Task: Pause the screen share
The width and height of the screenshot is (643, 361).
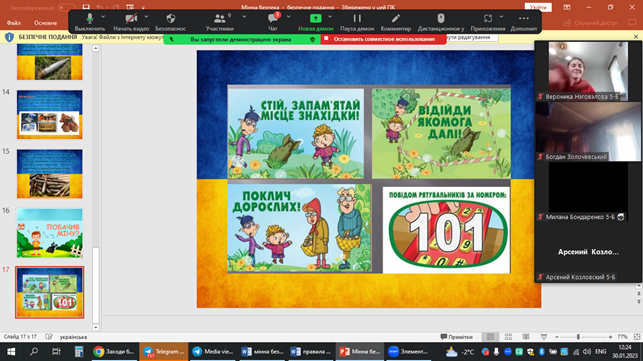Action: click(x=357, y=22)
